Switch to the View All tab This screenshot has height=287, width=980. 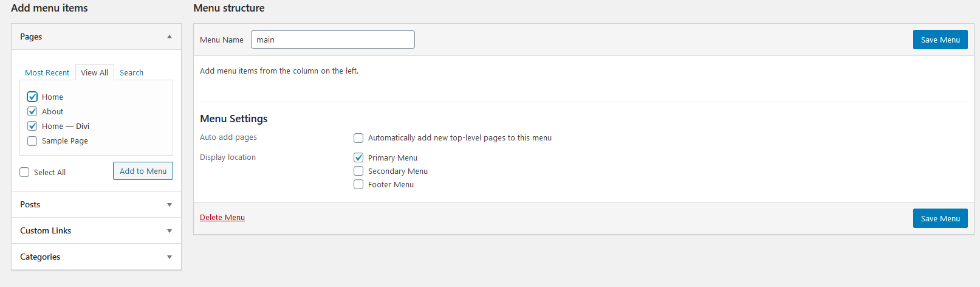(x=95, y=72)
